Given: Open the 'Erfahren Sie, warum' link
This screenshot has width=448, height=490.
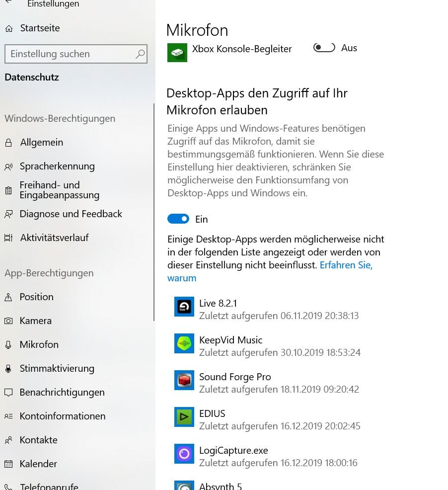Looking at the screenshot, I should coord(345,265).
